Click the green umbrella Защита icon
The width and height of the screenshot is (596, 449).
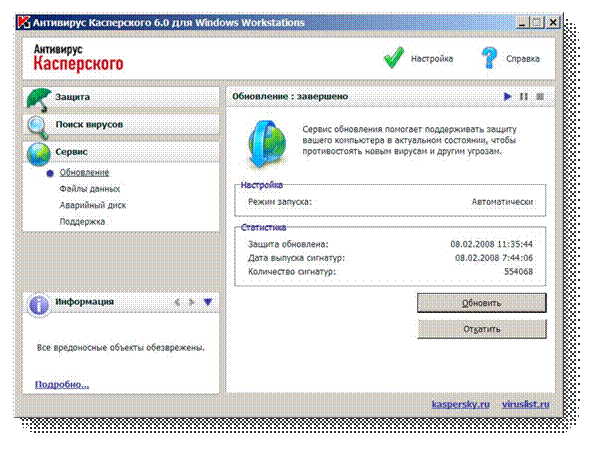[x=39, y=100]
